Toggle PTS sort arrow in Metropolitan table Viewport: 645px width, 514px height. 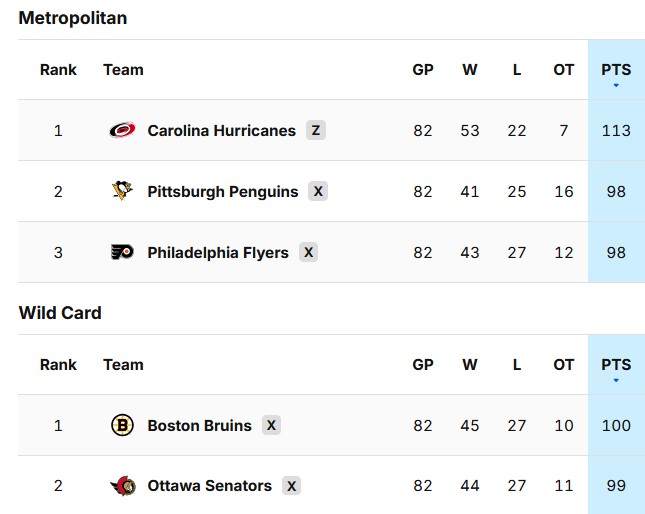pos(616,85)
